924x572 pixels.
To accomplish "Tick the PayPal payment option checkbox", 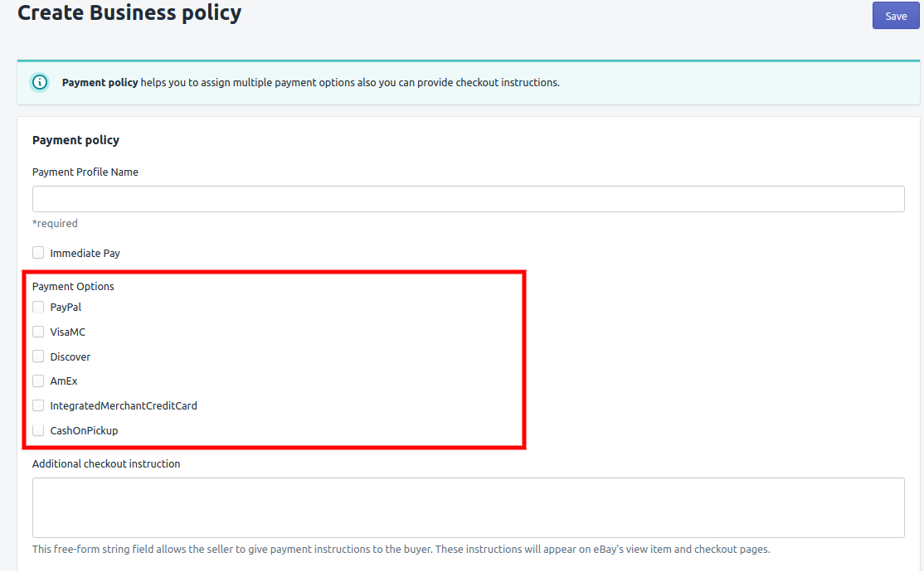I will click(x=38, y=307).
